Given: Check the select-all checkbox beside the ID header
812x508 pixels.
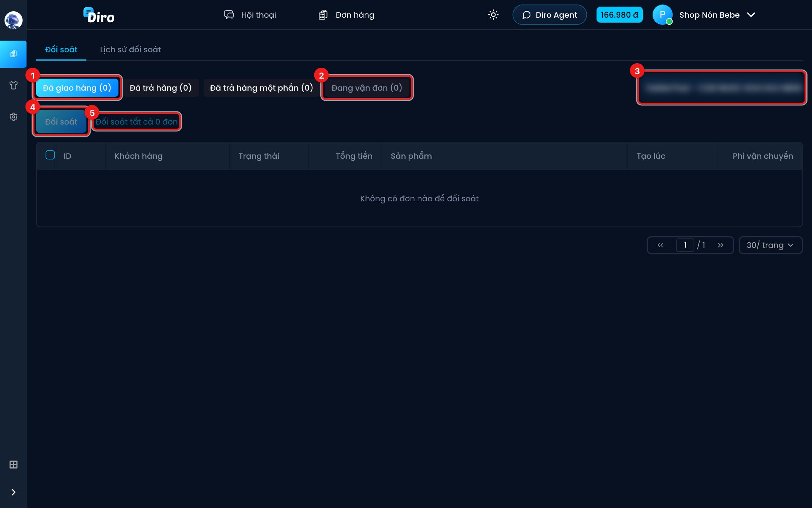Looking at the screenshot, I should click(x=50, y=155).
